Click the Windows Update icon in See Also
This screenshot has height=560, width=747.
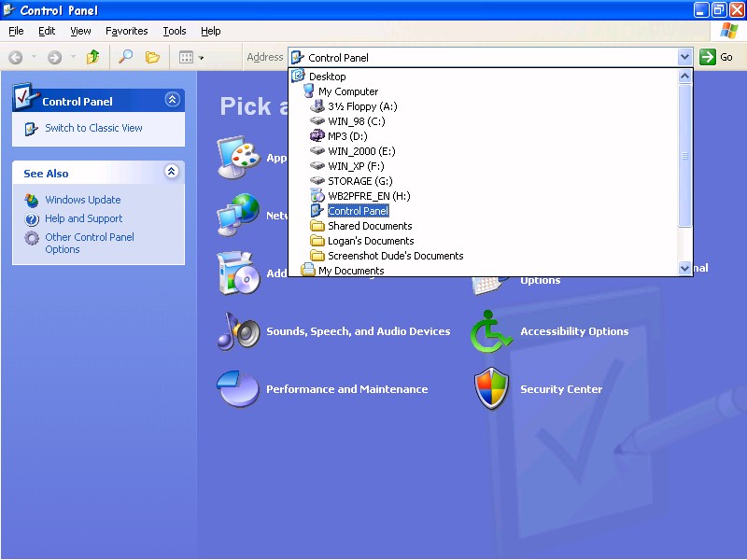[x=32, y=200]
